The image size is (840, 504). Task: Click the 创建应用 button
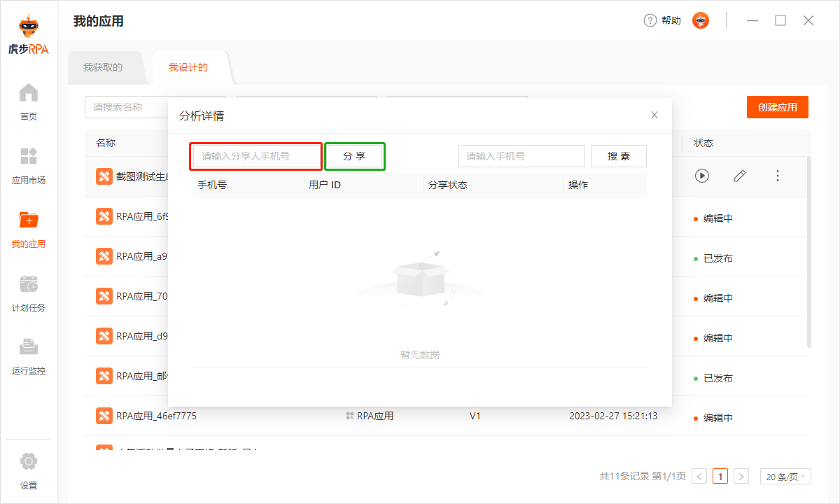[x=778, y=107]
